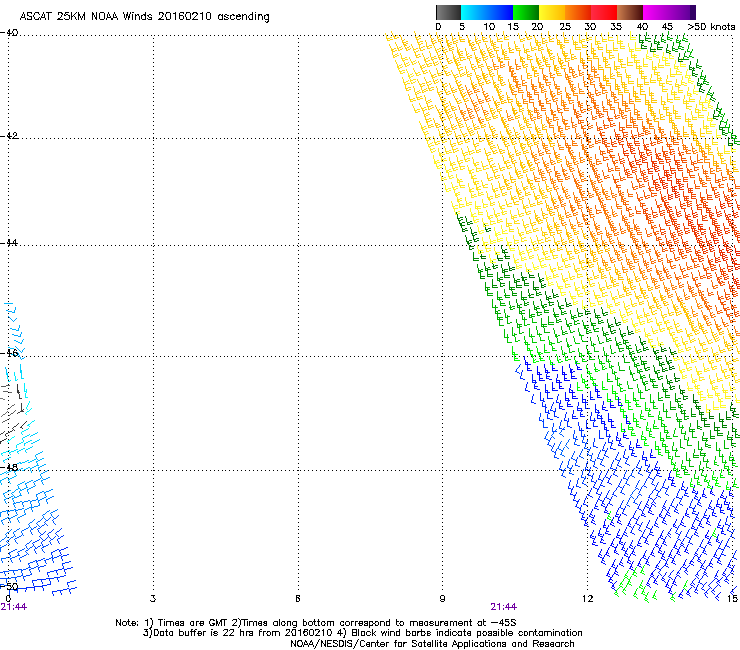Click the '>50 knots' legend label
Image resolution: width=740 pixels, height=650 pixels.
(x=711, y=27)
